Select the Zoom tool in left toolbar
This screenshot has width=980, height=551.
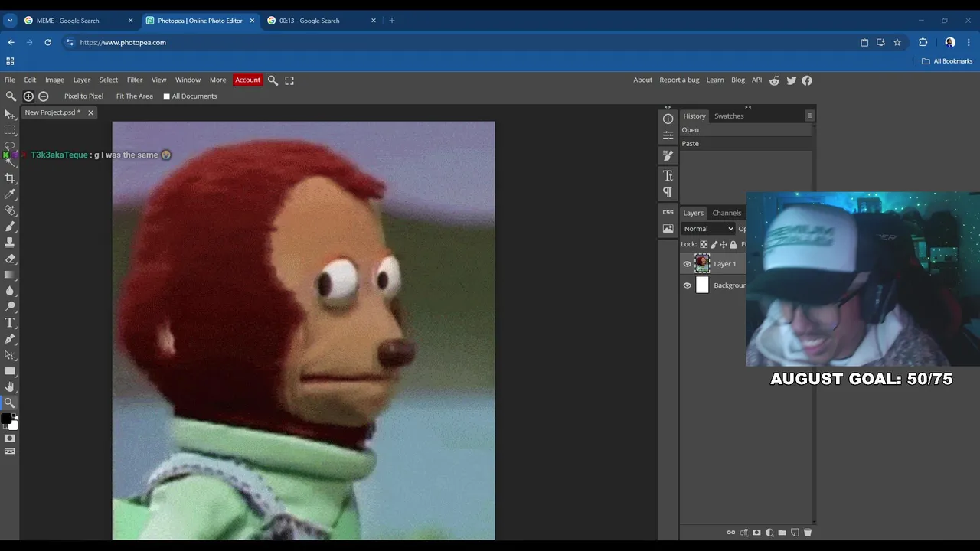click(x=10, y=403)
